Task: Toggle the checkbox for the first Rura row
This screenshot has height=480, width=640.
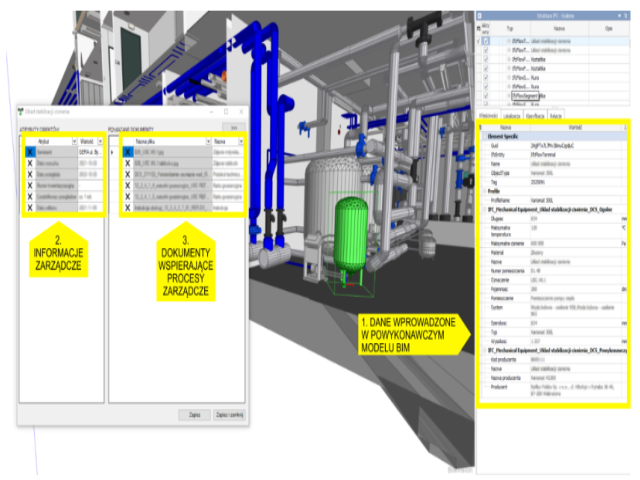Action: [487, 77]
